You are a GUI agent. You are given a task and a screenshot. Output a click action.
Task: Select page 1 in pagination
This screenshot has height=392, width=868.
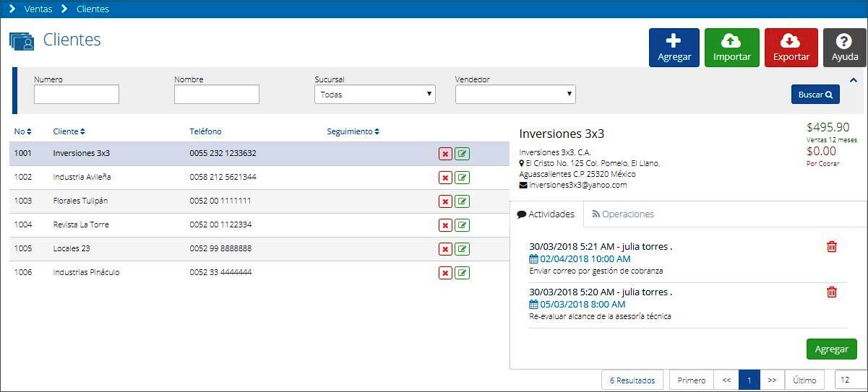pyautogui.click(x=749, y=380)
